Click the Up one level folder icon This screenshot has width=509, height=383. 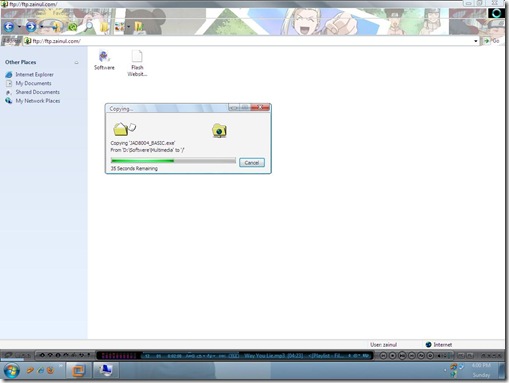(56, 27)
